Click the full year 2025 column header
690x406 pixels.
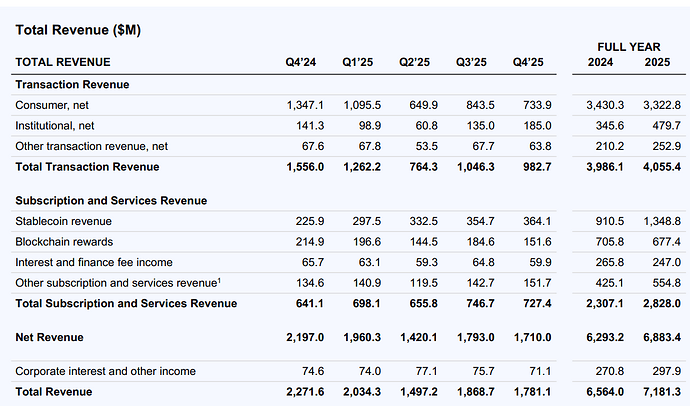657,62
